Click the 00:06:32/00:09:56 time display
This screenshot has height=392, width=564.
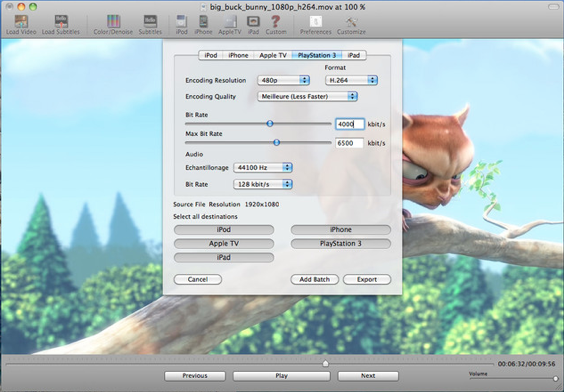point(527,364)
